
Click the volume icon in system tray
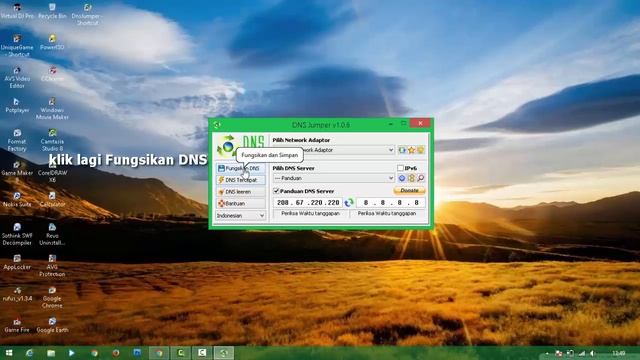click(x=593, y=353)
